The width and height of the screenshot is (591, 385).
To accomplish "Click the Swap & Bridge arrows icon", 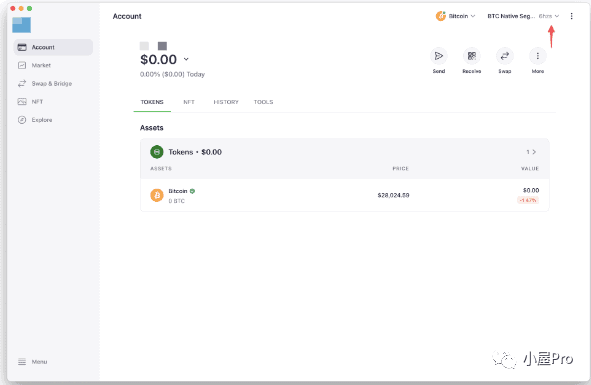I will pos(22,83).
